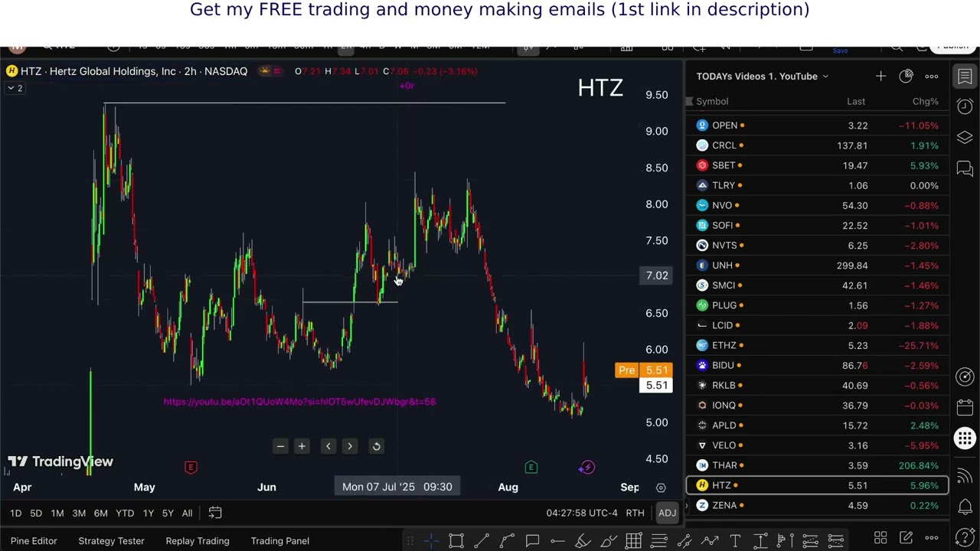The height and width of the screenshot is (551, 980).
Task: Open go to date calendar icon
Action: pyautogui.click(x=215, y=513)
